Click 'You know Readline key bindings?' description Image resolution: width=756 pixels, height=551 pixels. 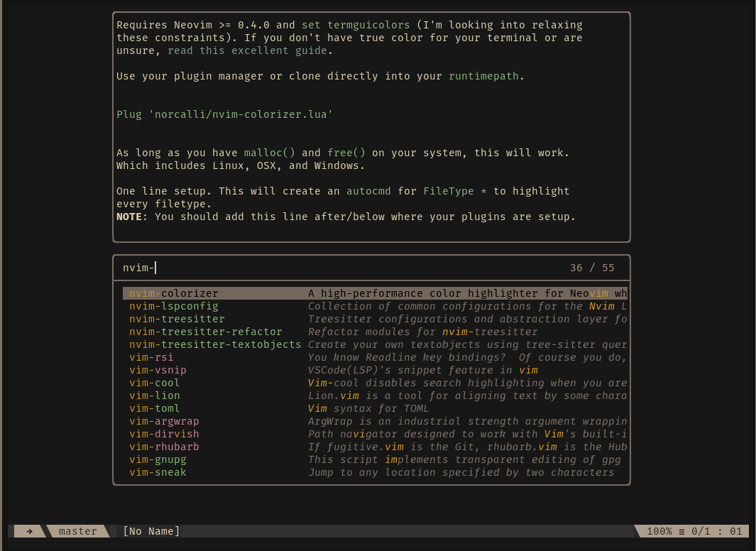click(x=467, y=357)
